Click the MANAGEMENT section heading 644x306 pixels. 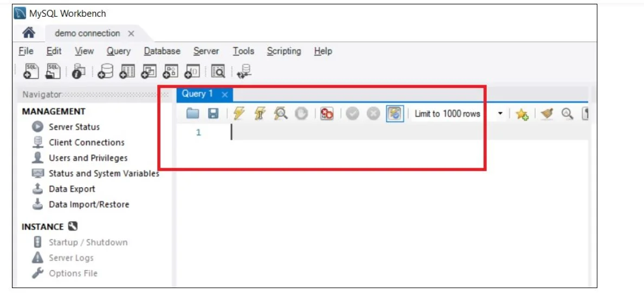53,111
